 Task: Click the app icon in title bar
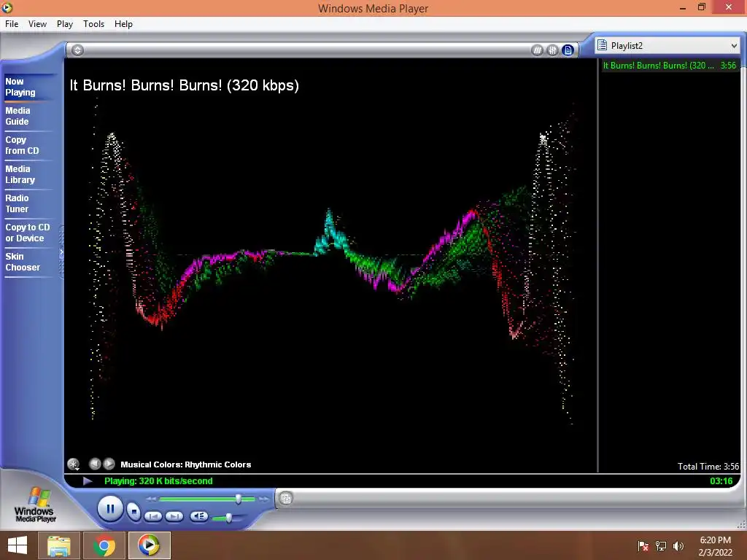[x=7, y=7]
